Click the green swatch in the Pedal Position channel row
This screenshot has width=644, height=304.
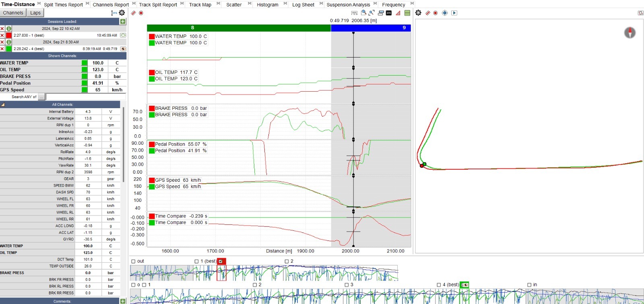tap(85, 83)
